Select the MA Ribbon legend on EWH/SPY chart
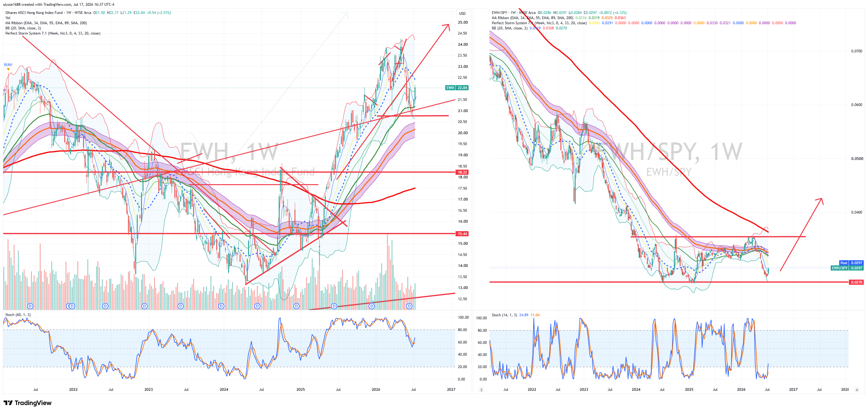Viewport: 868px width, 412px height. tap(532, 18)
